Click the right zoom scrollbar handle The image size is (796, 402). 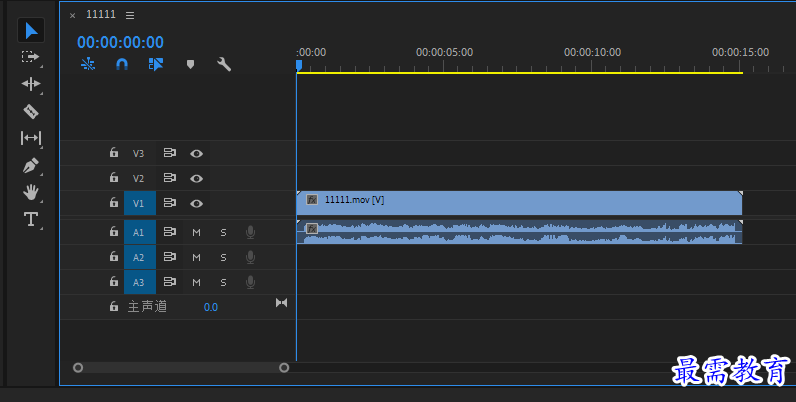tap(284, 367)
